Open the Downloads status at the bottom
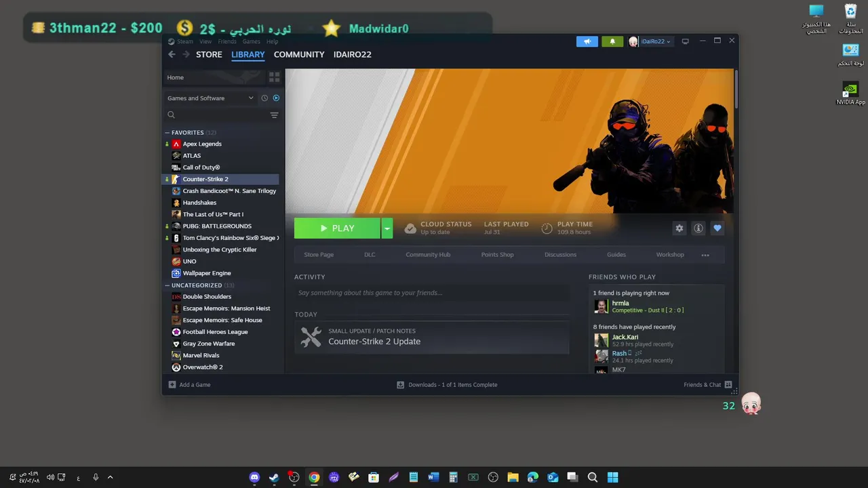The image size is (868, 488). pos(447,385)
